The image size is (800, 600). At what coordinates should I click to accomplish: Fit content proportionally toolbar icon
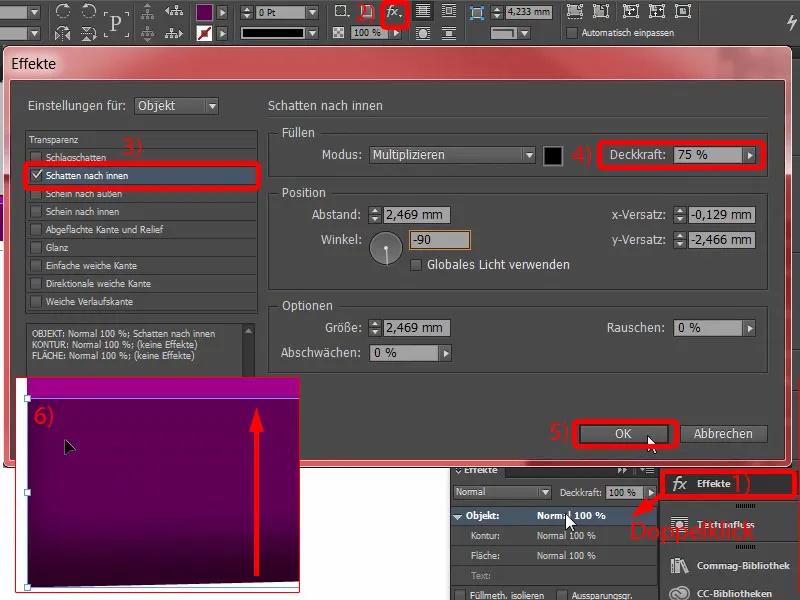click(x=601, y=11)
